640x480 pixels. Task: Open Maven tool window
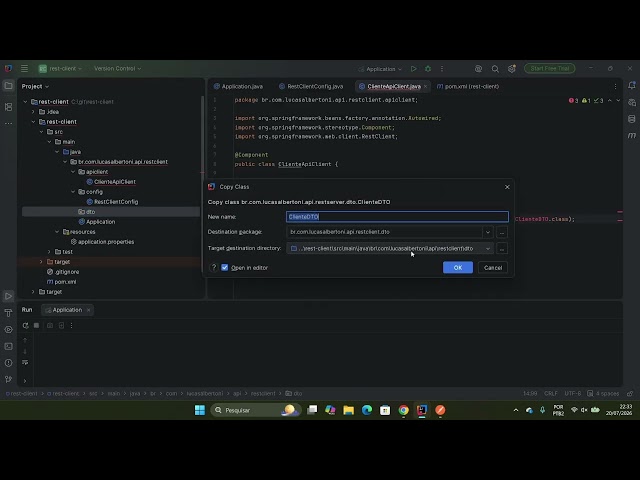point(632,136)
